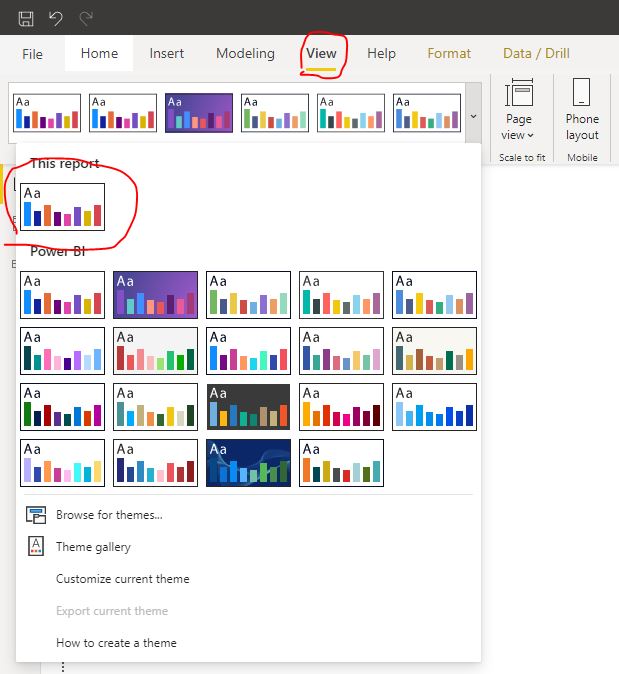Click the Phone layout icon

(581, 92)
